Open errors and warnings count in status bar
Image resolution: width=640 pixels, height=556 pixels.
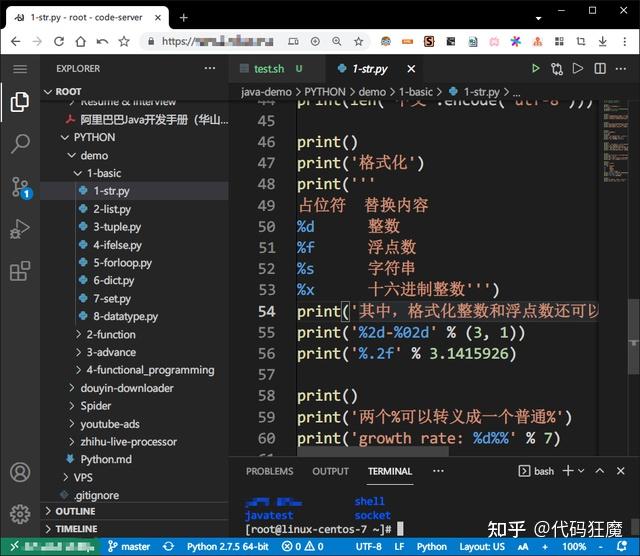[303, 547]
